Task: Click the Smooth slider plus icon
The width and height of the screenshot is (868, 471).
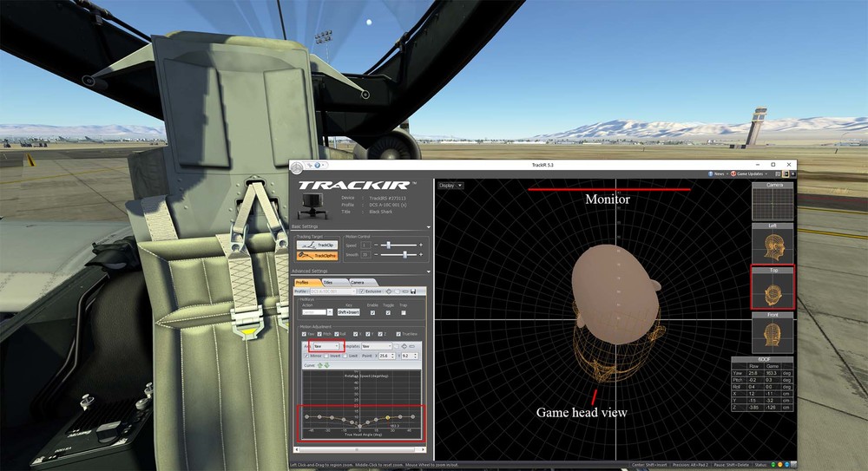Action: pos(421,255)
